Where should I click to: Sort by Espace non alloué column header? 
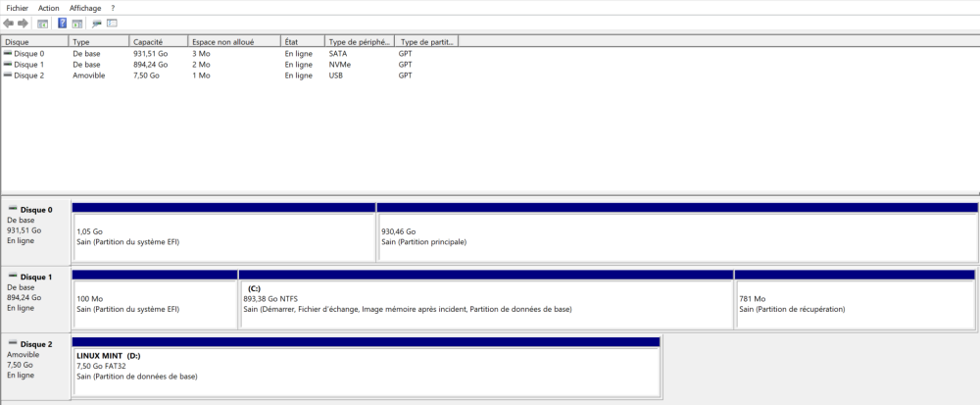coord(234,42)
